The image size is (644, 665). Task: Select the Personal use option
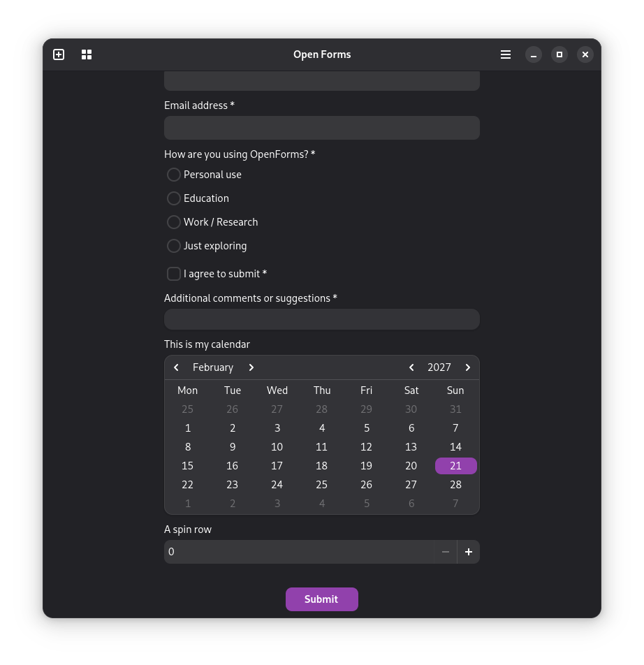point(173,175)
